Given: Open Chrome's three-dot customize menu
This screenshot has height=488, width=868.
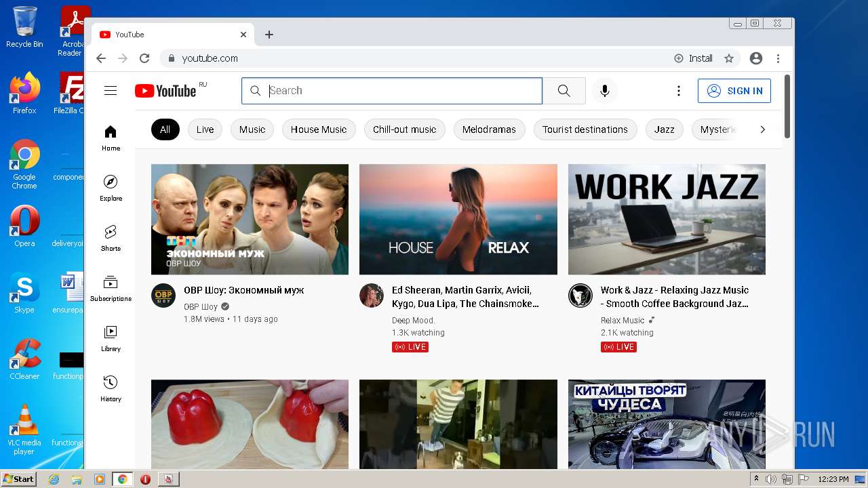Looking at the screenshot, I should click(x=778, y=58).
